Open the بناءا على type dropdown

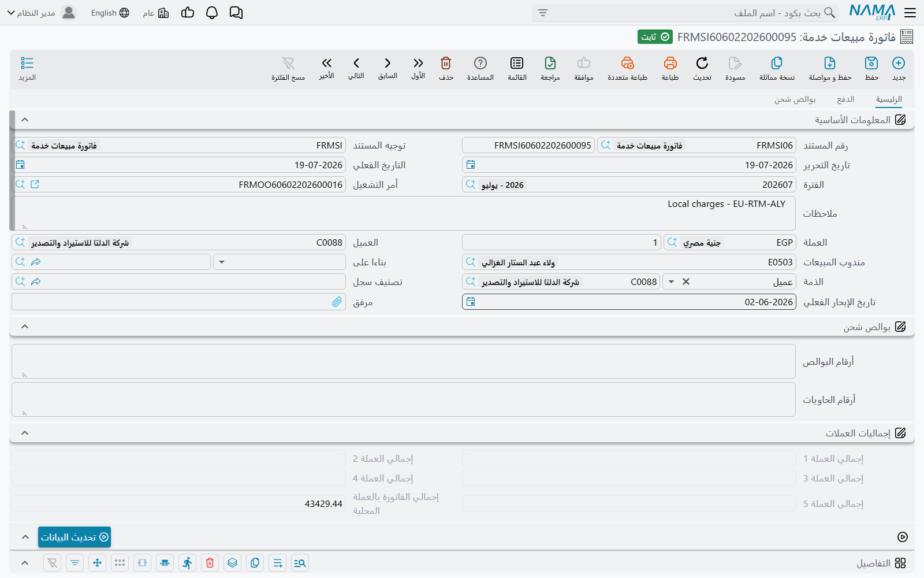click(x=221, y=262)
